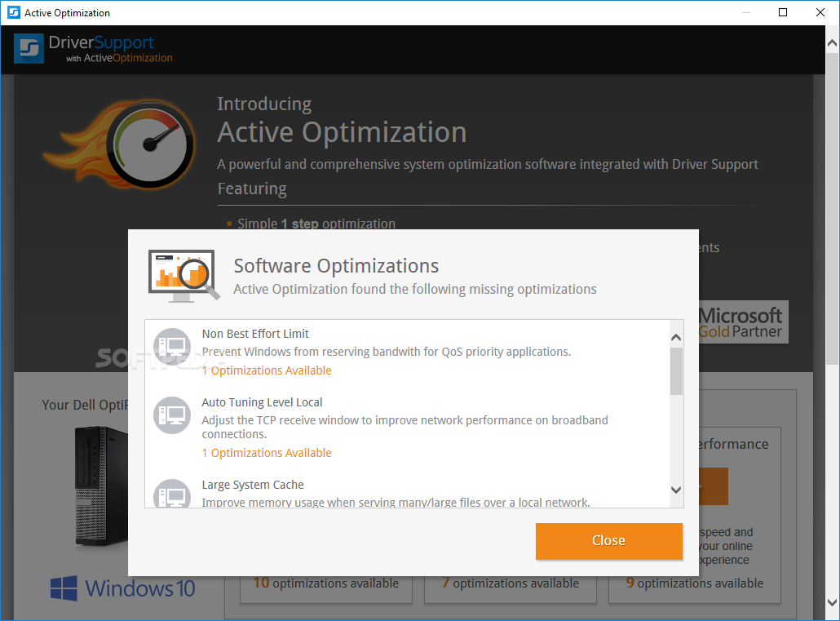Click main window scroll down arrow
Image resolution: width=840 pixels, height=621 pixels.
coord(832,603)
